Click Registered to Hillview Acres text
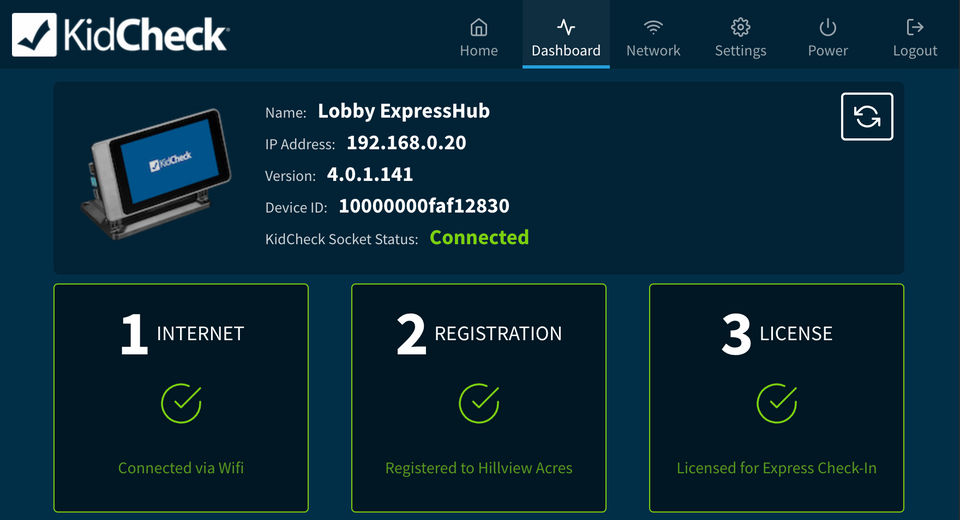 [x=479, y=468]
